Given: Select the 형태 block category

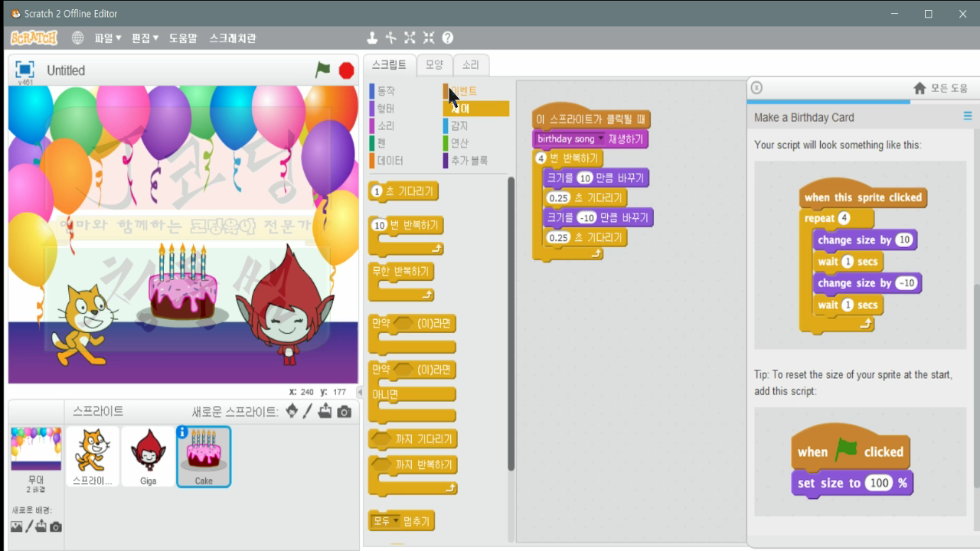Looking at the screenshot, I should click(386, 109).
